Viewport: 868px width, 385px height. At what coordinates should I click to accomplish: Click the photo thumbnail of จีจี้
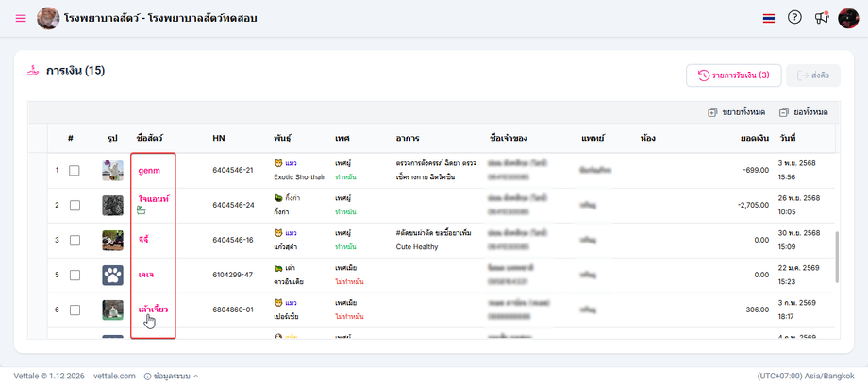coord(113,241)
